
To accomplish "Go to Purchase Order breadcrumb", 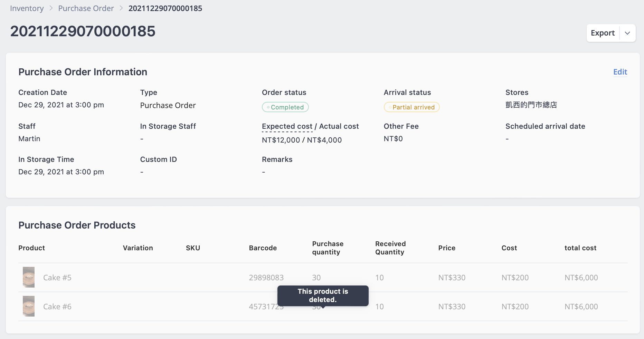I will click(86, 8).
